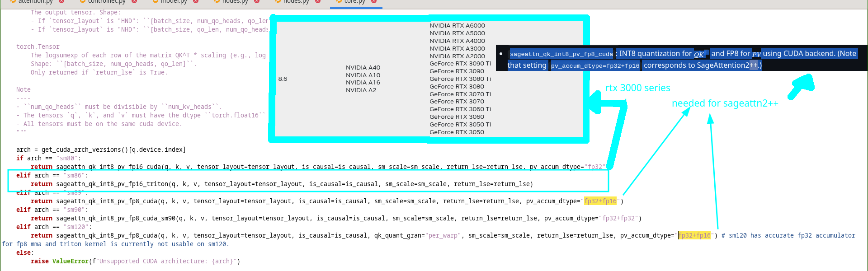Close the model.py tab
The width and height of the screenshot is (868, 271).
tap(196, 1)
